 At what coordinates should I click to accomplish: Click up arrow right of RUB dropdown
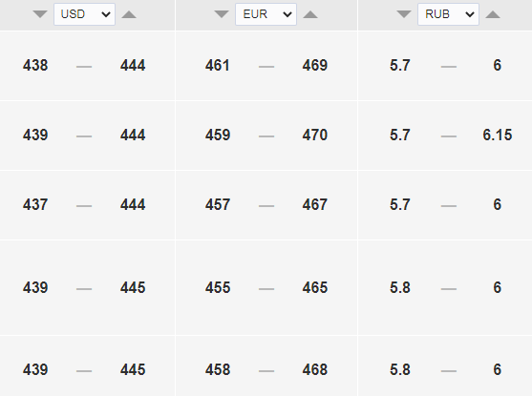[x=493, y=14]
